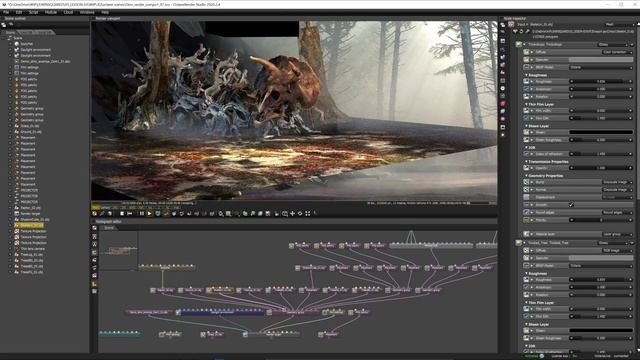Click the red circle icon in Node inspector sidebar
The image size is (640, 360).
pyautogui.click(x=502, y=104)
